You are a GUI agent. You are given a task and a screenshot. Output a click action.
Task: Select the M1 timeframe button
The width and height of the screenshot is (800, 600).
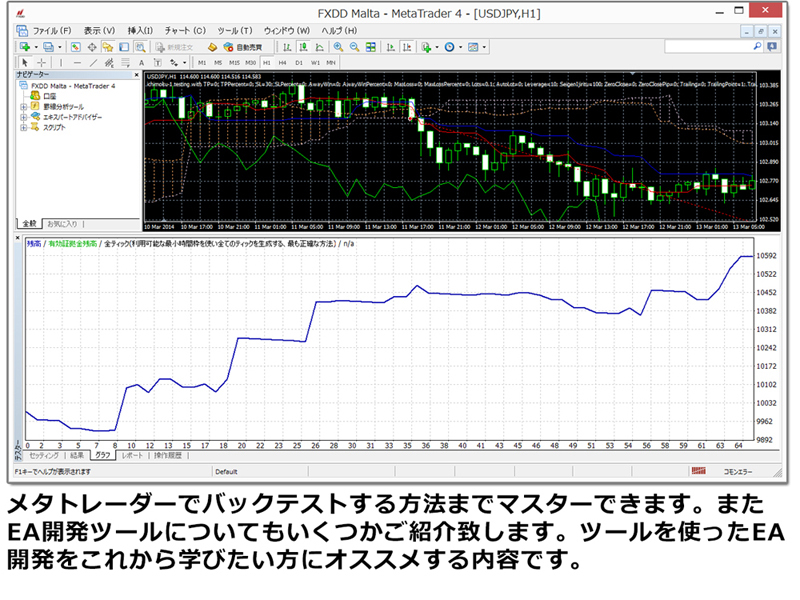(202, 63)
